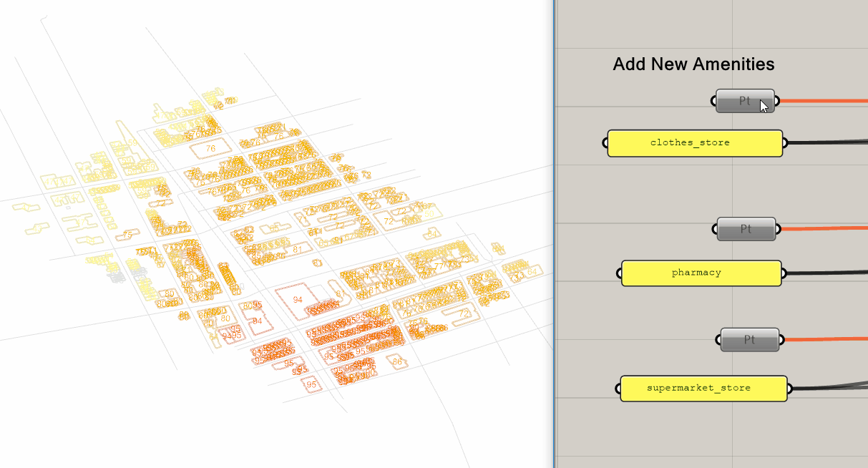The height and width of the screenshot is (468, 868).
Task: Click the divider between viewport and canvas
Action: [x=554, y=234]
